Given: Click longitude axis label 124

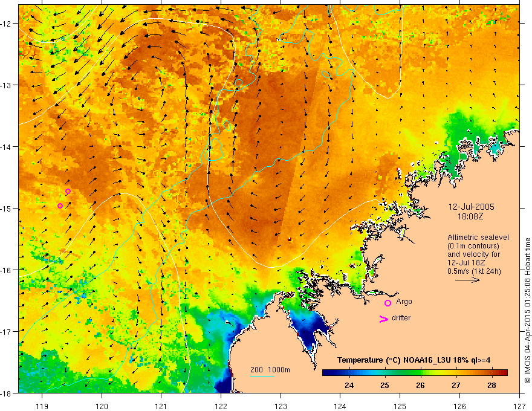Looking at the screenshot, I should [x=340, y=406].
